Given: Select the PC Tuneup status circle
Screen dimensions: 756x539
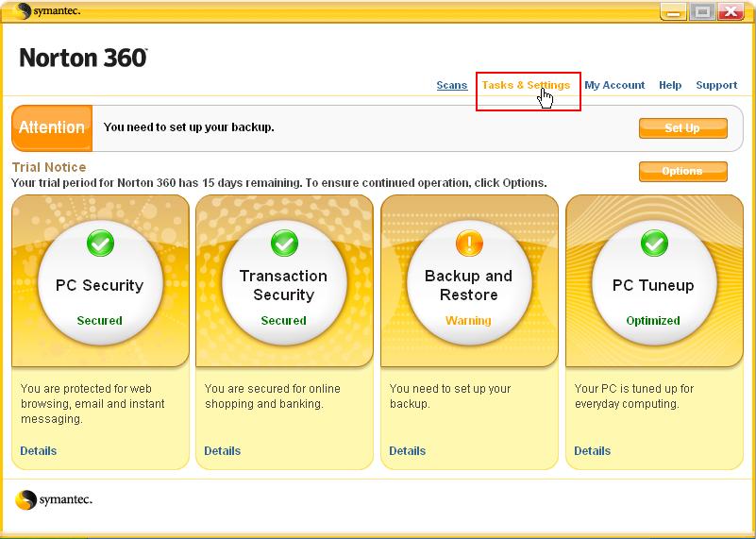Looking at the screenshot, I should click(654, 283).
